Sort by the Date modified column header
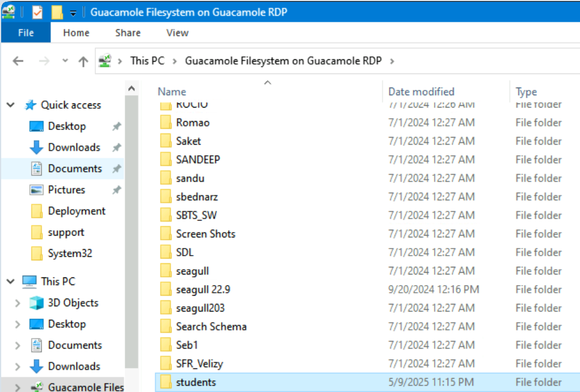 [x=421, y=92]
